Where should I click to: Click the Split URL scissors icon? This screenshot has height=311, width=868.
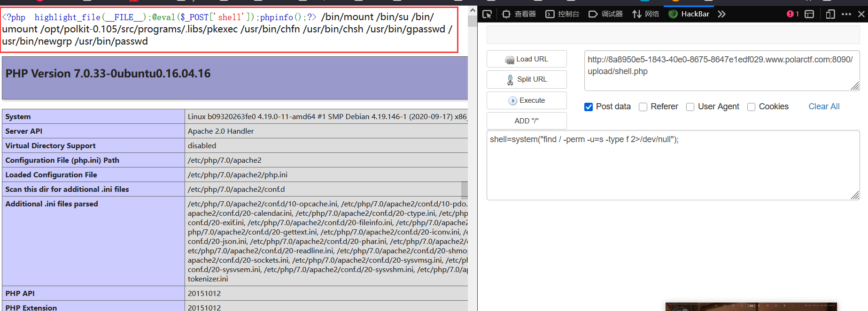tap(510, 80)
